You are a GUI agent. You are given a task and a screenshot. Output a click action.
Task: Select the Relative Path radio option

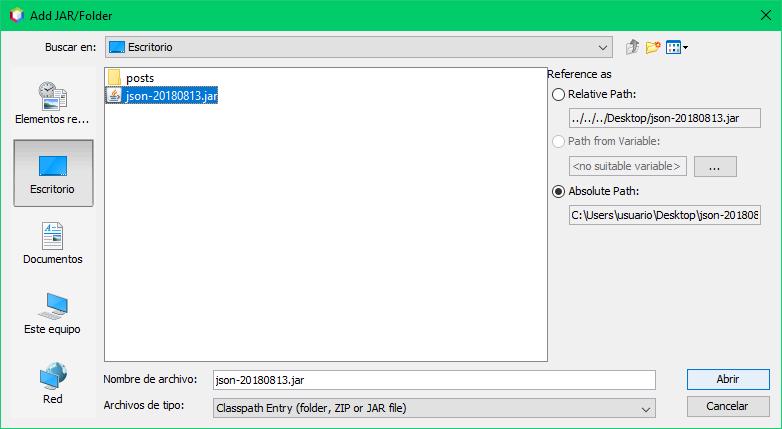[x=558, y=94]
